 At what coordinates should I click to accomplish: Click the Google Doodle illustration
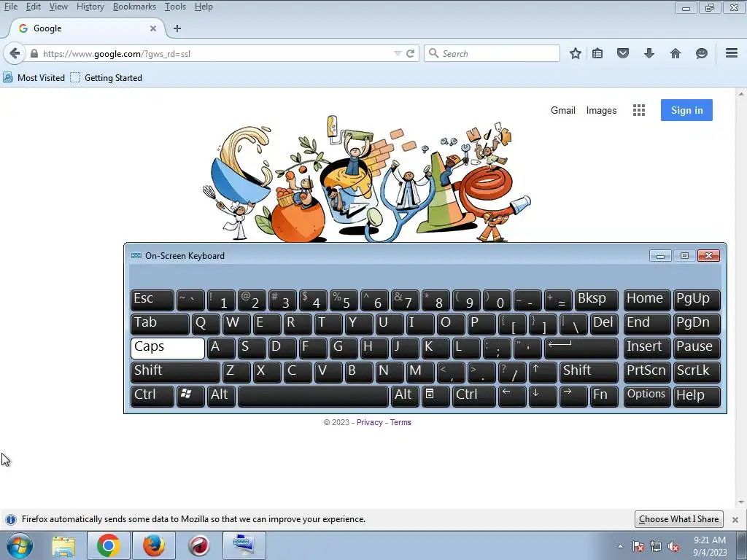(x=366, y=179)
